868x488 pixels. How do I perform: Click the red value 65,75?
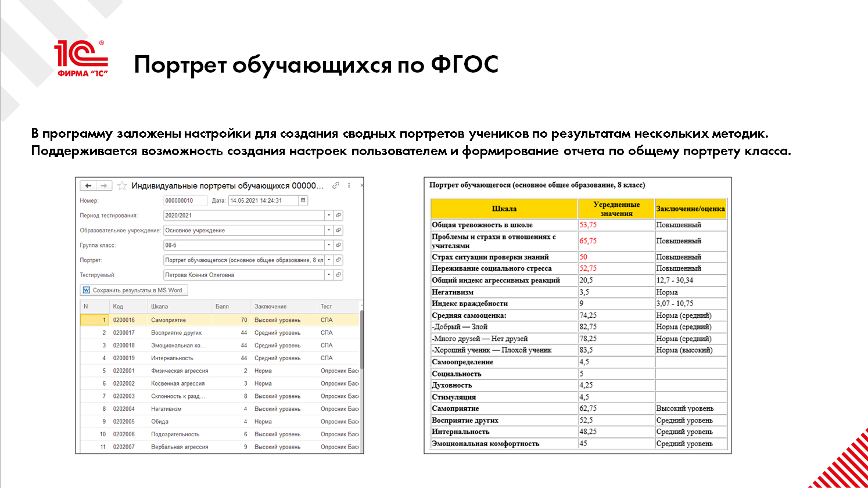click(x=588, y=241)
